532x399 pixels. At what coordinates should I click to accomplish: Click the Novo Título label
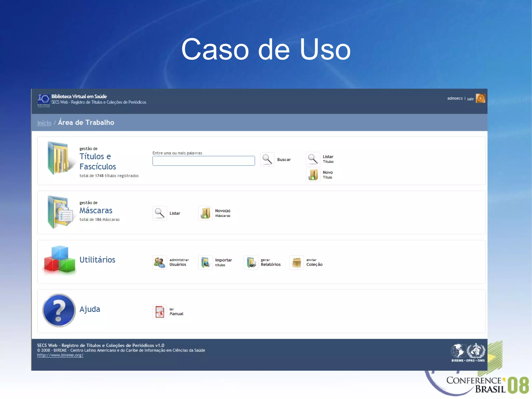click(x=328, y=175)
